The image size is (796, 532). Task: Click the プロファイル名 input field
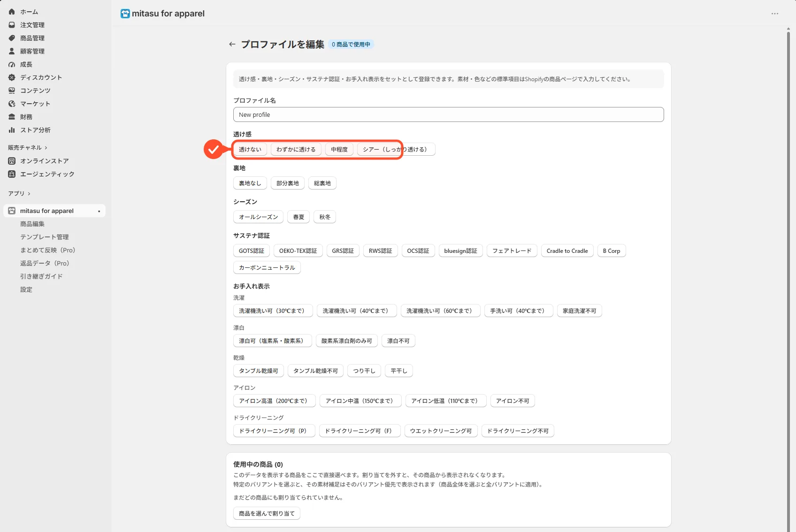pyautogui.click(x=448, y=114)
